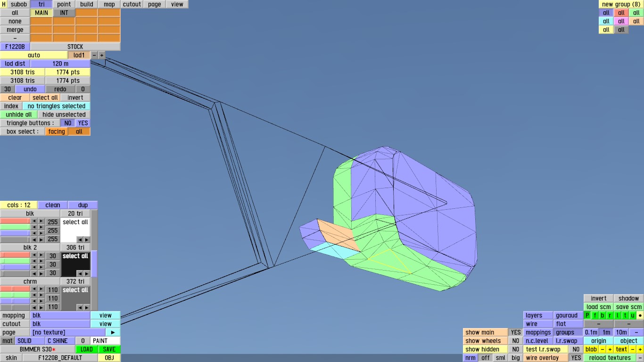Click the blk red colour slider
The height and width of the screenshot is (362, 644).
click(15, 222)
